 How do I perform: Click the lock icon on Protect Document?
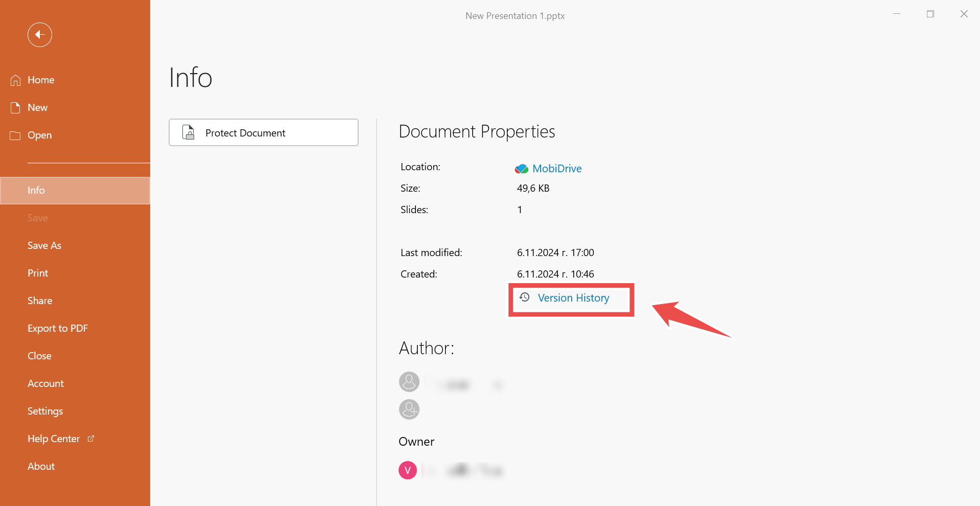tap(189, 133)
